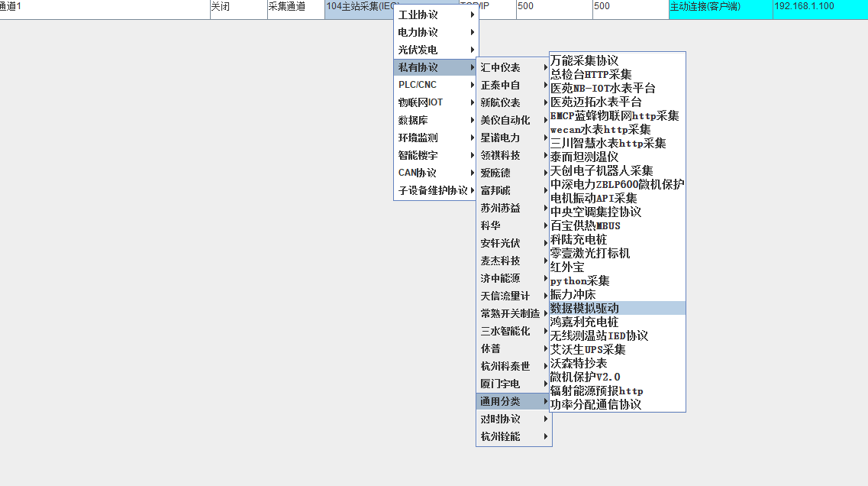Open the 对时协议 submenu

point(514,419)
